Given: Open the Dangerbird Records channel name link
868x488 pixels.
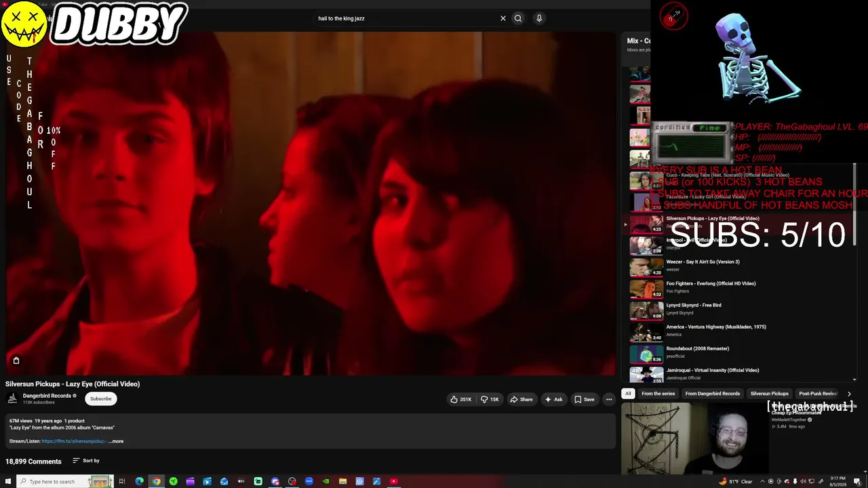Looking at the screenshot, I should (x=47, y=396).
